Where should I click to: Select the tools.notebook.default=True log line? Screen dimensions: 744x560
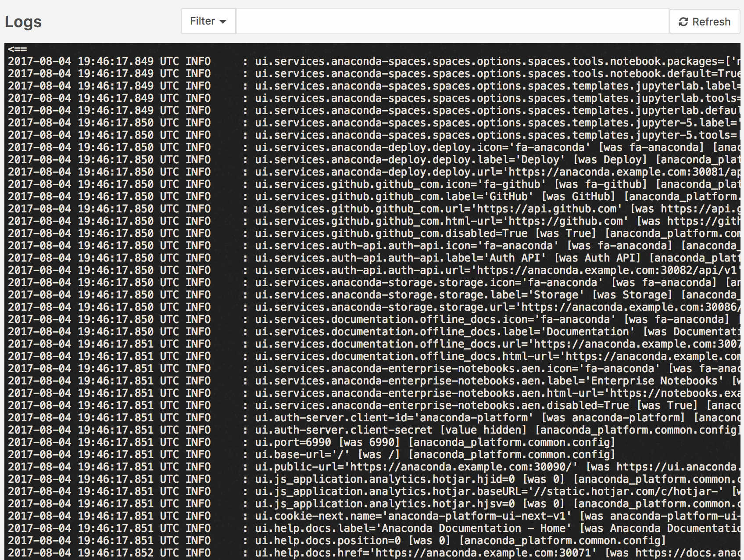click(374, 74)
